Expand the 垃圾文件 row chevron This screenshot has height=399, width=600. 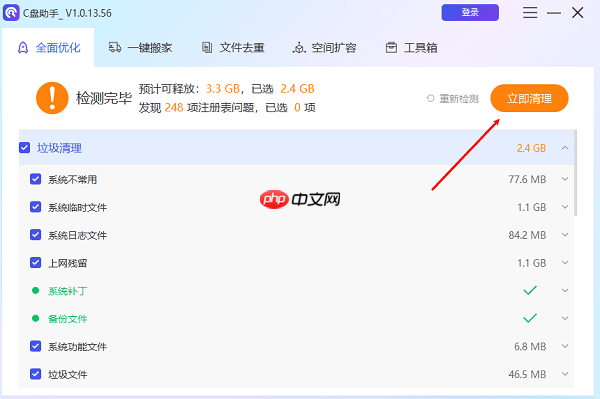coord(565,374)
